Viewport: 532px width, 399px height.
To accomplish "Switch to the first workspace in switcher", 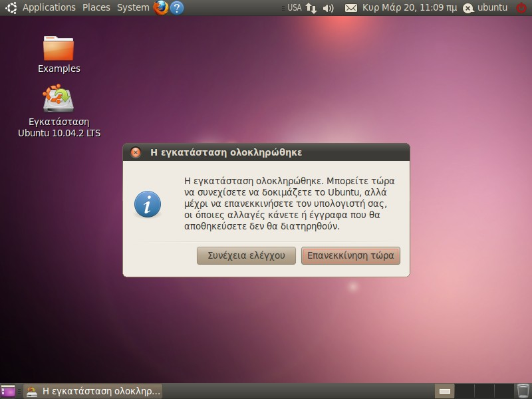I will pos(445,391).
